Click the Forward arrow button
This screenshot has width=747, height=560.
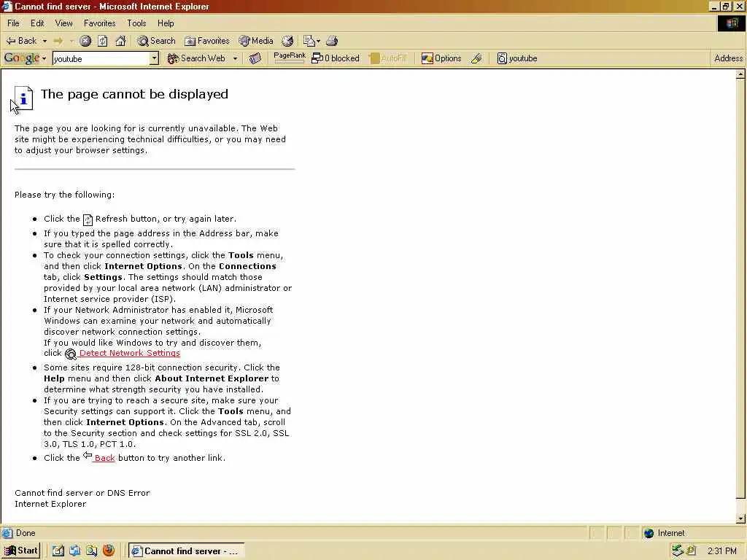(58, 41)
